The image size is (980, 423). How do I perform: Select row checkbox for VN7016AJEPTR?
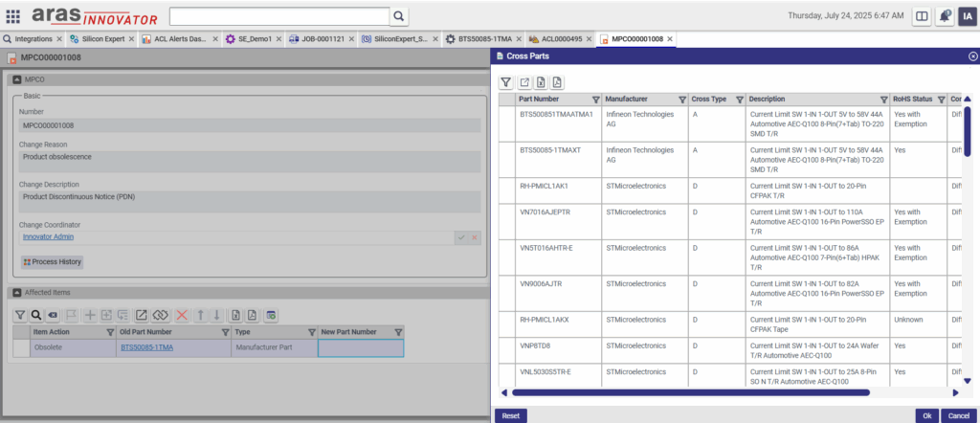(506, 221)
